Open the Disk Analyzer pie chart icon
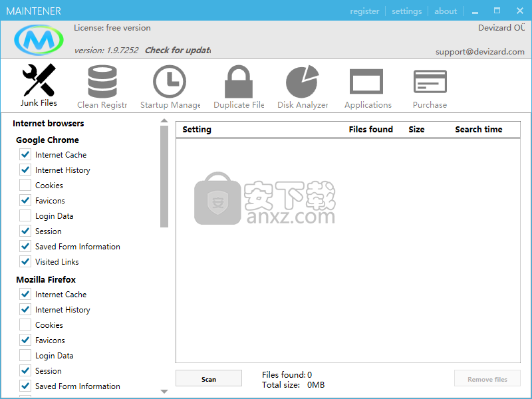Screen dimensions: 532x399 coord(303,82)
